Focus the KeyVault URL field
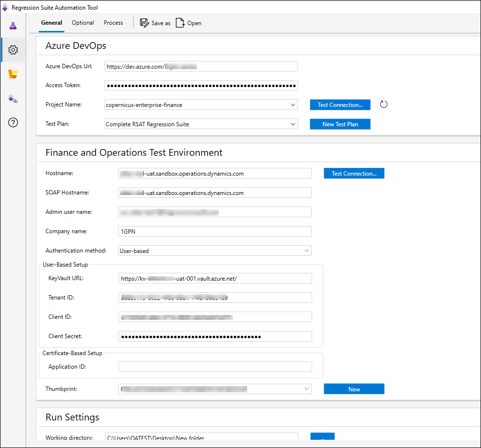The width and height of the screenshot is (481, 448). click(215, 279)
